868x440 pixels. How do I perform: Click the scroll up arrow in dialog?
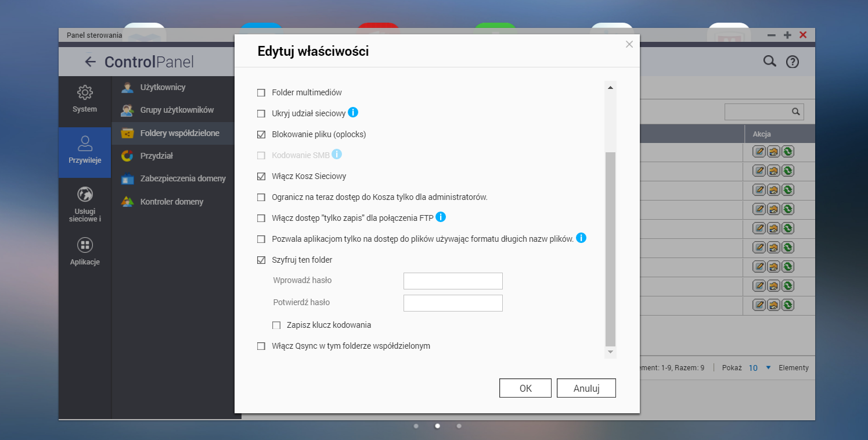click(610, 88)
